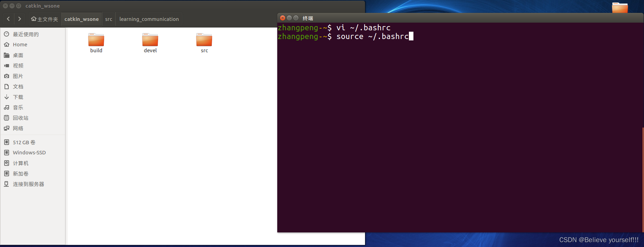Go forward with the right arrow button
The image size is (644, 247).
point(20,19)
